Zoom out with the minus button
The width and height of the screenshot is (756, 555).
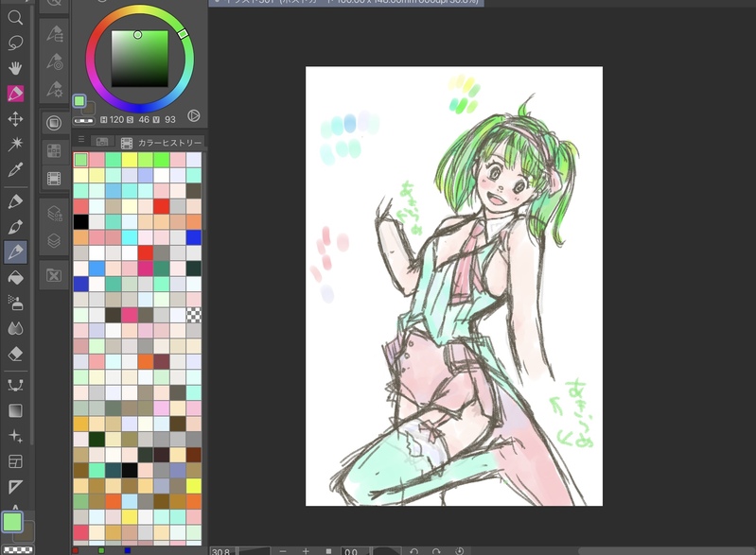pyautogui.click(x=283, y=551)
